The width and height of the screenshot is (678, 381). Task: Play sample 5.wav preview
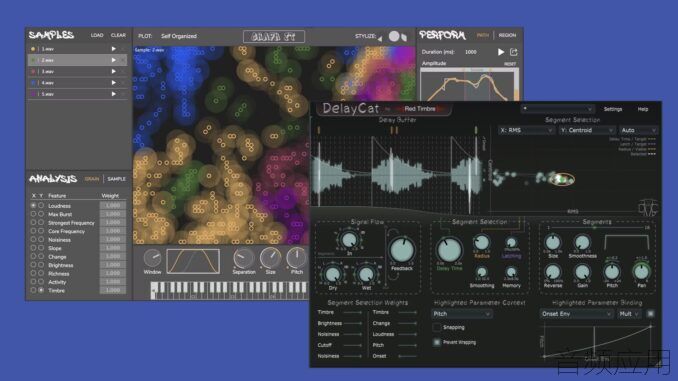(x=113, y=94)
